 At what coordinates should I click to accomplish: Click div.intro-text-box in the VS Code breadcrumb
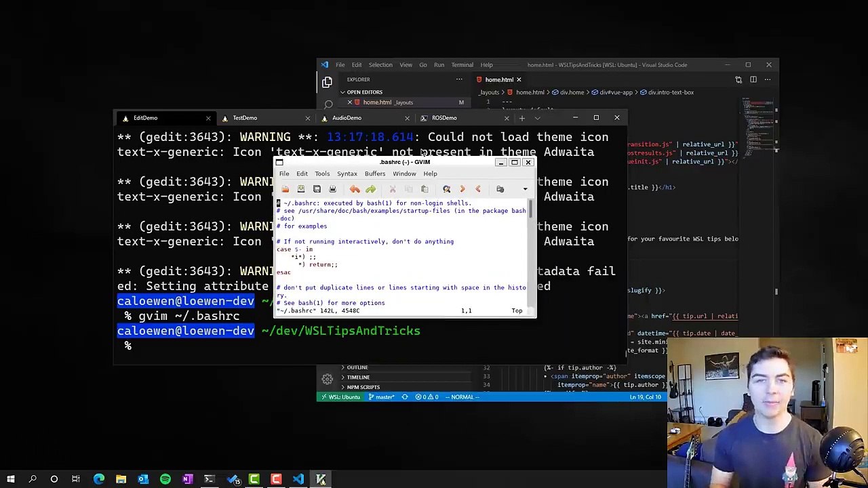(x=671, y=92)
